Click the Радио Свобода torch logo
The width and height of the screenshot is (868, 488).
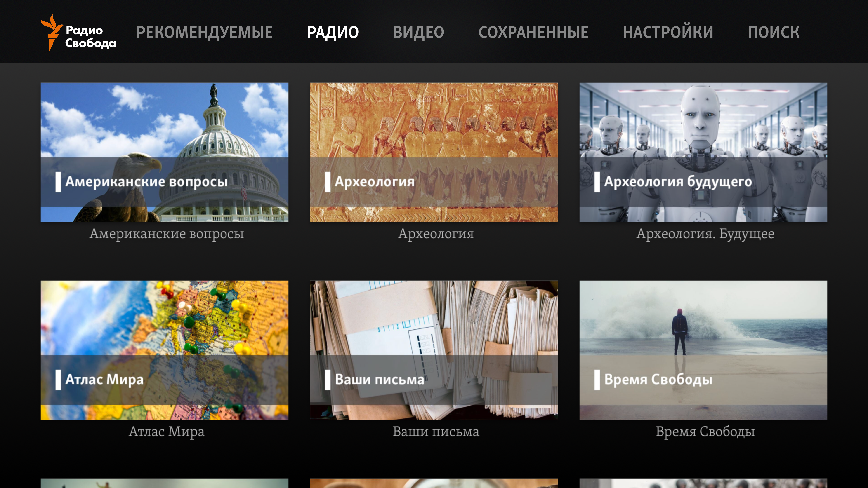click(78, 32)
